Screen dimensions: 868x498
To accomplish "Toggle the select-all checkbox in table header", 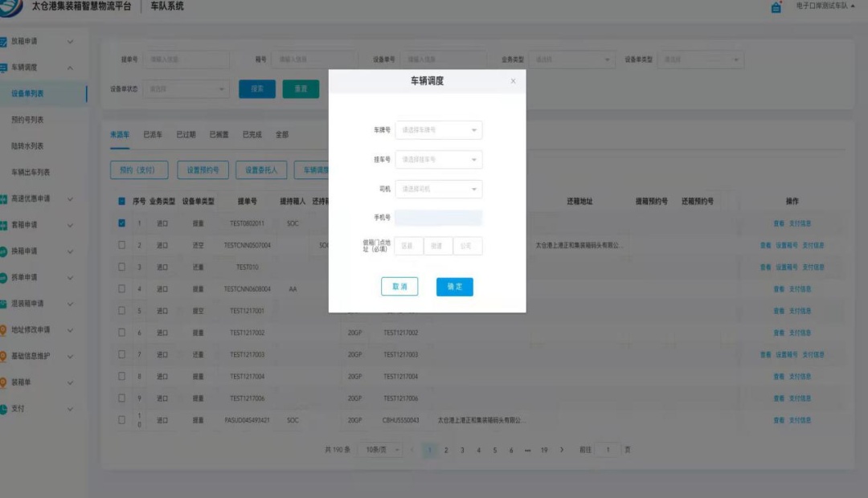I will [x=122, y=202].
